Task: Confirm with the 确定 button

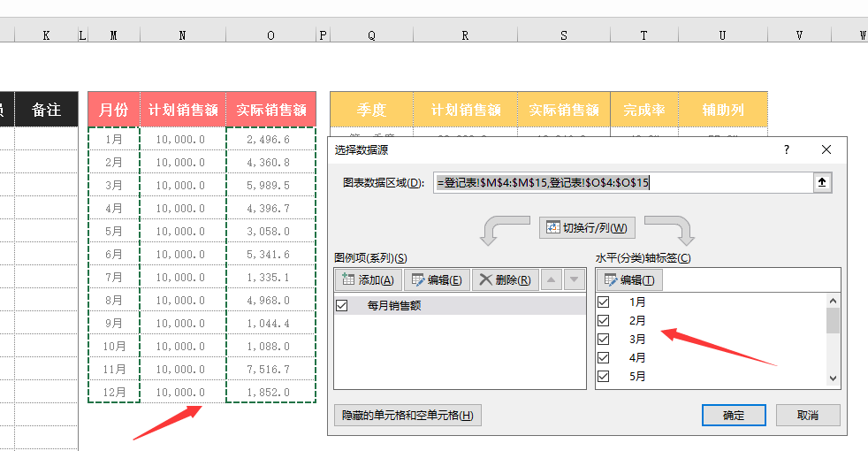Action: tap(734, 415)
